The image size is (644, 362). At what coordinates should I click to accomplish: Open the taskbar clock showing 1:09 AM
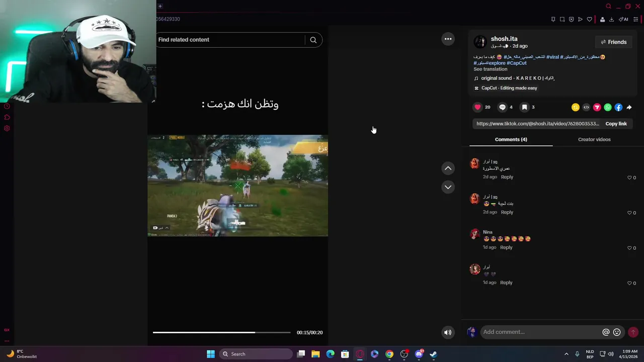[629, 354]
